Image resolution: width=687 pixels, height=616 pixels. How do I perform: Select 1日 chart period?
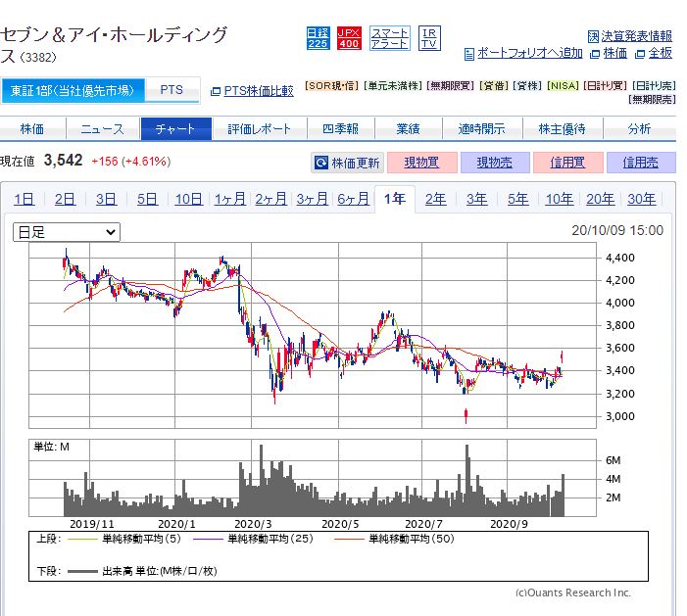pos(25,199)
